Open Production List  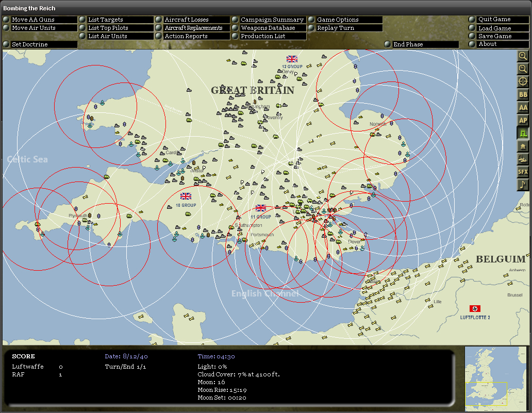tap(269, 36)
